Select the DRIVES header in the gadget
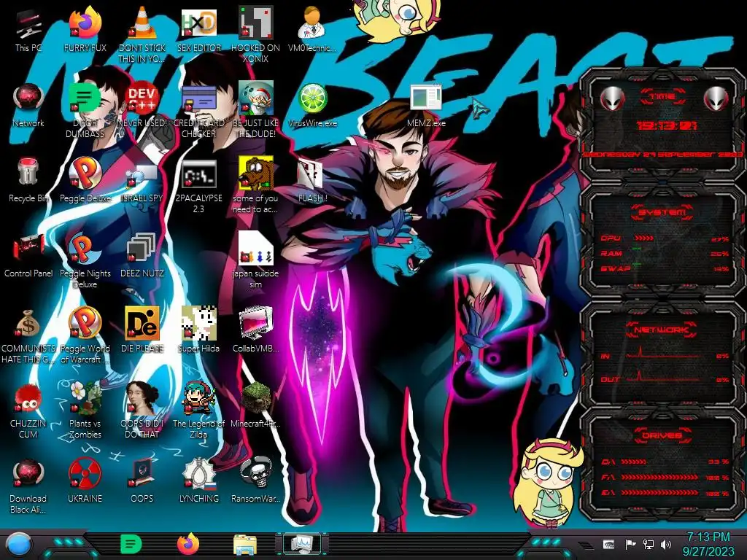 click(662, 435)
